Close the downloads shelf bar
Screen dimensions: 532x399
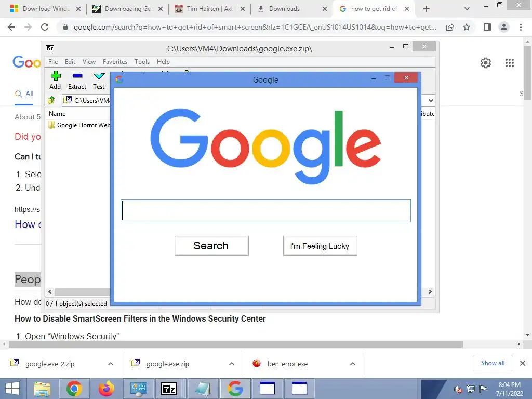(523, 363)
